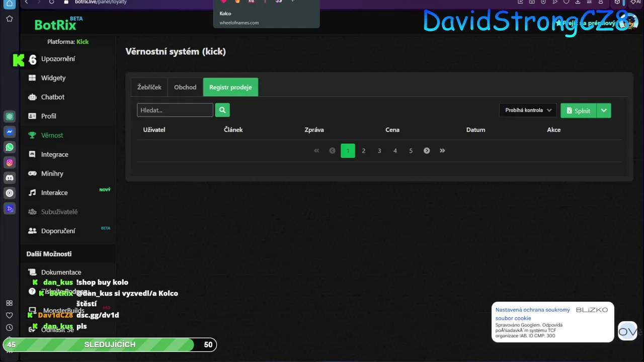
Task: Open the history clock icon in browser sidebar
Action: pos(9,327)
